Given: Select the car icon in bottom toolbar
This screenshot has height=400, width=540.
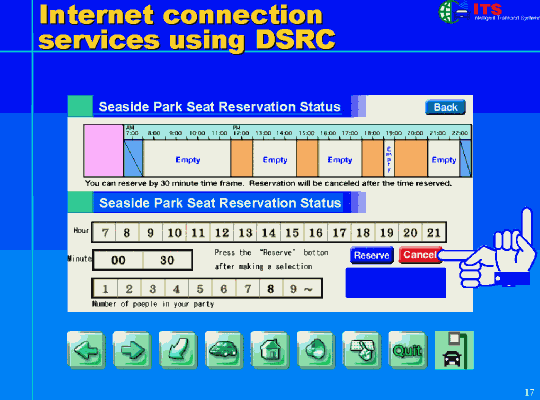Looking at the screenshot, I should tap(224, 350).
